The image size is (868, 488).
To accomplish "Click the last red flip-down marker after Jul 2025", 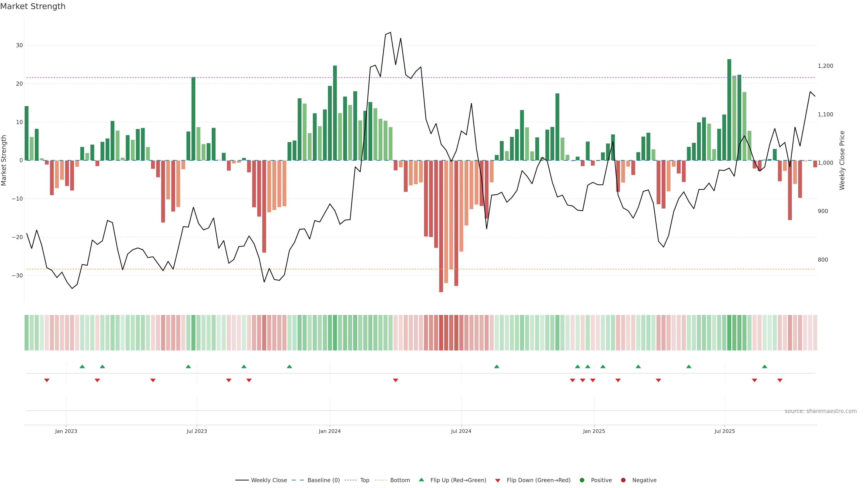I will tap(780, 380).
